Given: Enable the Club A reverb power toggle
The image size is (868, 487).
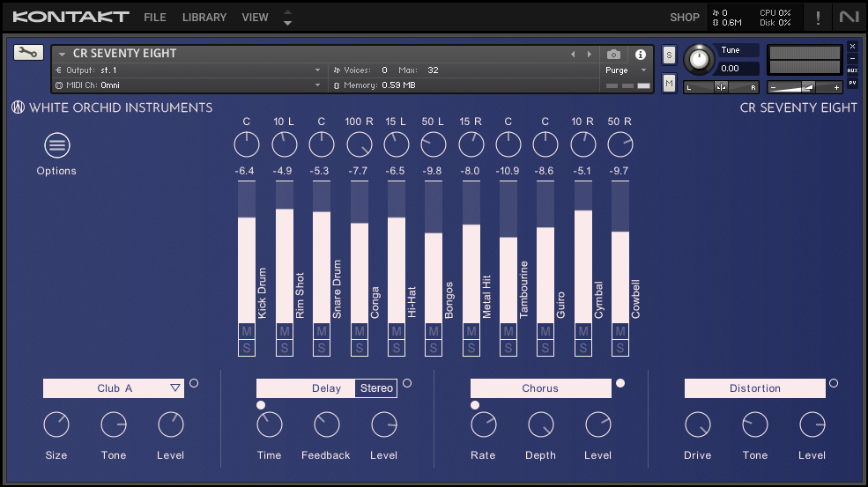Looking at the screenshot, I should point(194,383).
